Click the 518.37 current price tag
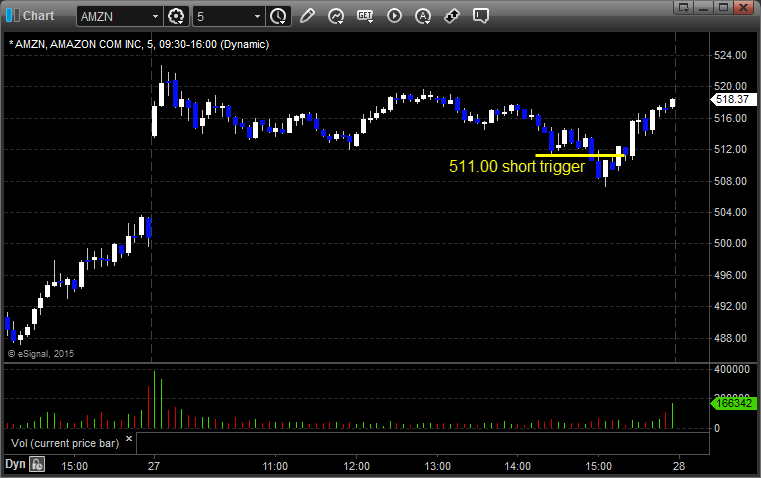Screen dimensions: 761x478 pyautogui.click(x=733, y=99)
